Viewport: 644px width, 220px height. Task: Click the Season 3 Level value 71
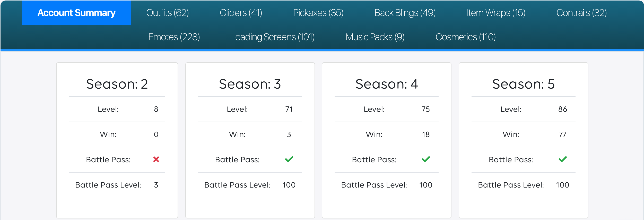[x=289, y=109]
